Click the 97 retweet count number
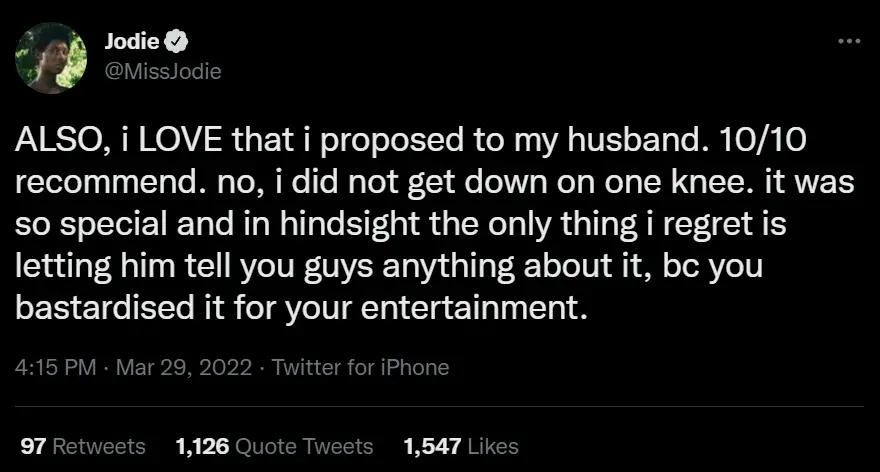This screenshot has width=880, height=472. pyautogui.click(x=34, y=446)
